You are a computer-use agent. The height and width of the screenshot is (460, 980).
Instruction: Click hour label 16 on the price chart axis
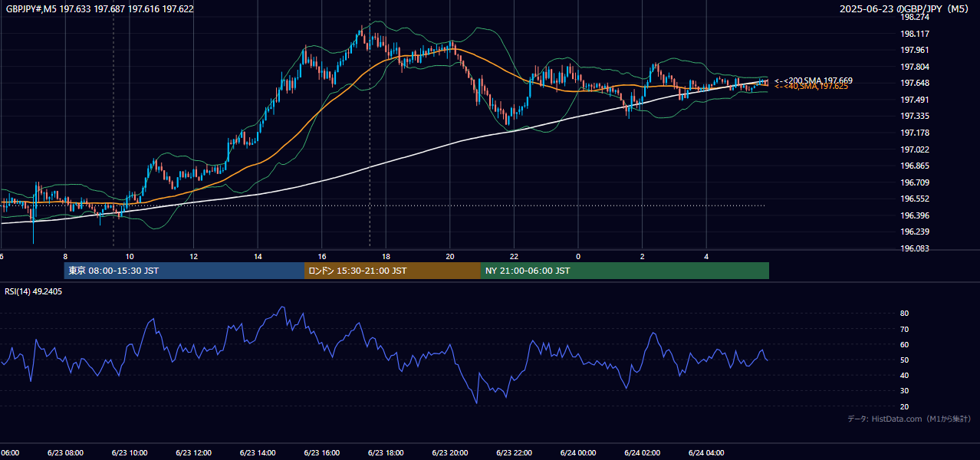click(x=322, y=257)
